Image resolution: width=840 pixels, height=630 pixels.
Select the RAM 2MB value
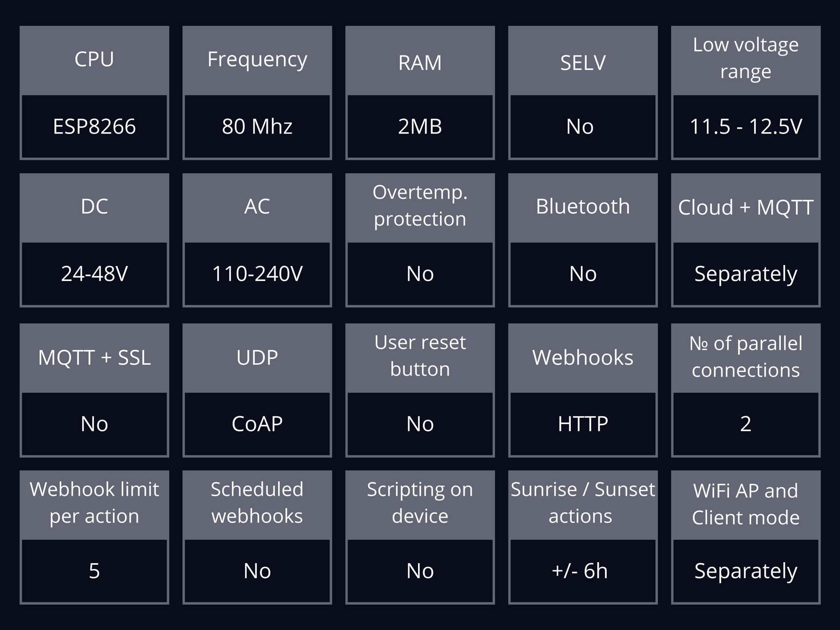420,126
